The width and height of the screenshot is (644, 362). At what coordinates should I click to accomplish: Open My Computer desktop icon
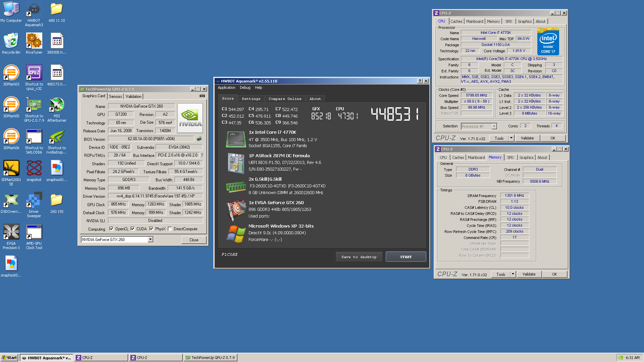point(11,12)
